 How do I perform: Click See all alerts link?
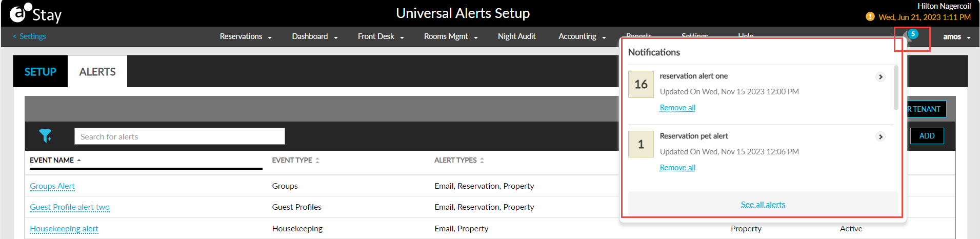tap(763, 205)
